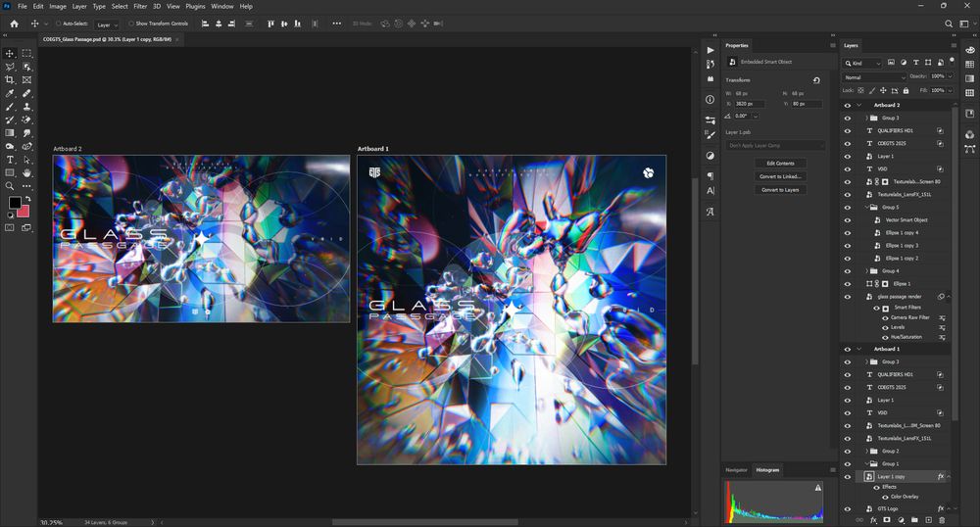Filter layers by type (T) icon
This screenshot has width=980, height=527.
[915, 63]
